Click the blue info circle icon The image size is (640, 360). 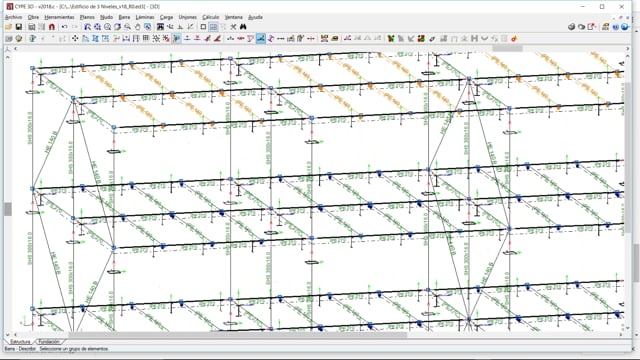coord(615,27)
